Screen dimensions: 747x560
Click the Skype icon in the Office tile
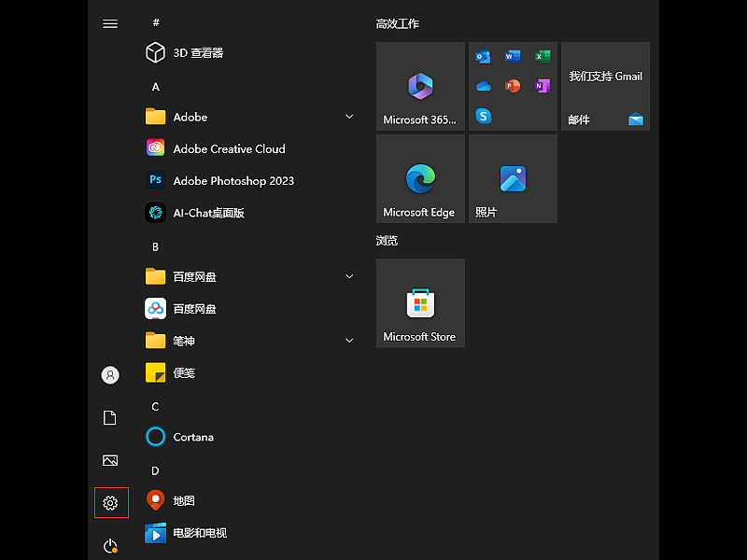pos(484,116)
